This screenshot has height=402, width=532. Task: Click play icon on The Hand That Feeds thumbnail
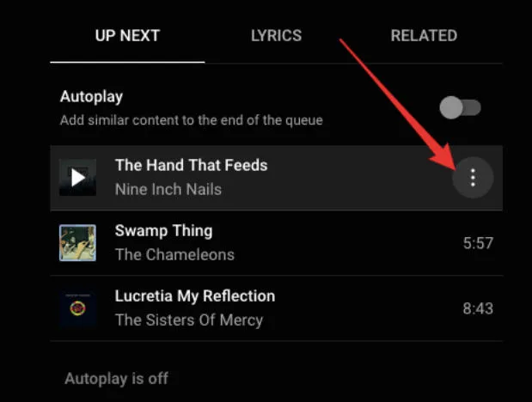(x=77, y=178)
